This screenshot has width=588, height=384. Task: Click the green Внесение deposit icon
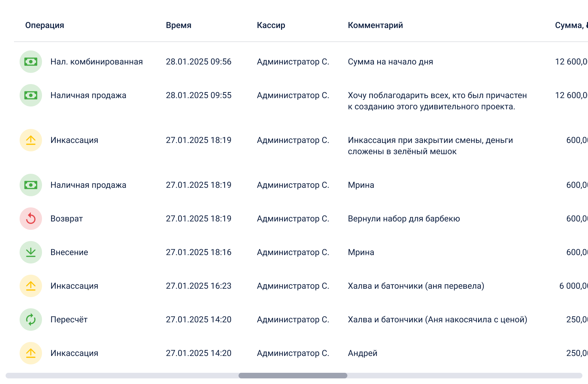31,252
